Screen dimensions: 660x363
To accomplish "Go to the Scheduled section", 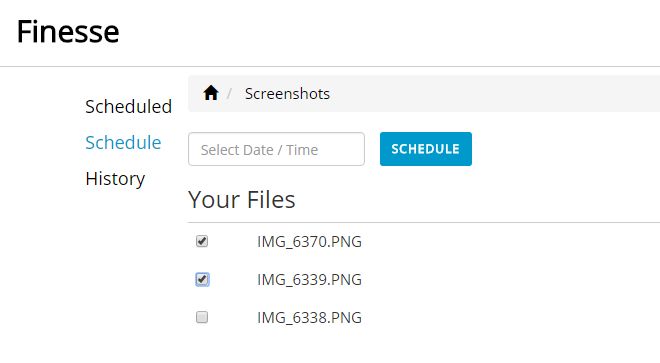I will [x=128, y=107].
